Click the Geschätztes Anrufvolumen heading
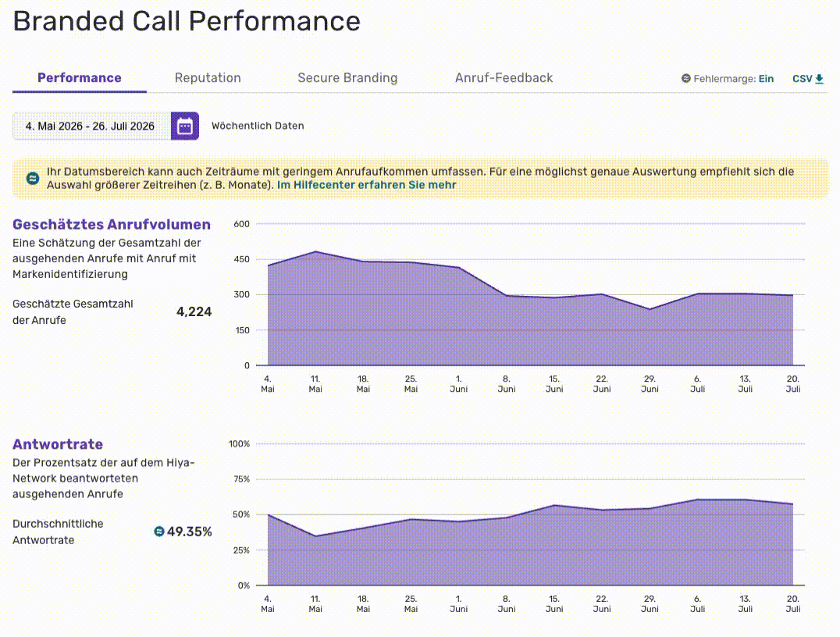The image size is (840, 637). pyautogui.click(x=112, y=225)
